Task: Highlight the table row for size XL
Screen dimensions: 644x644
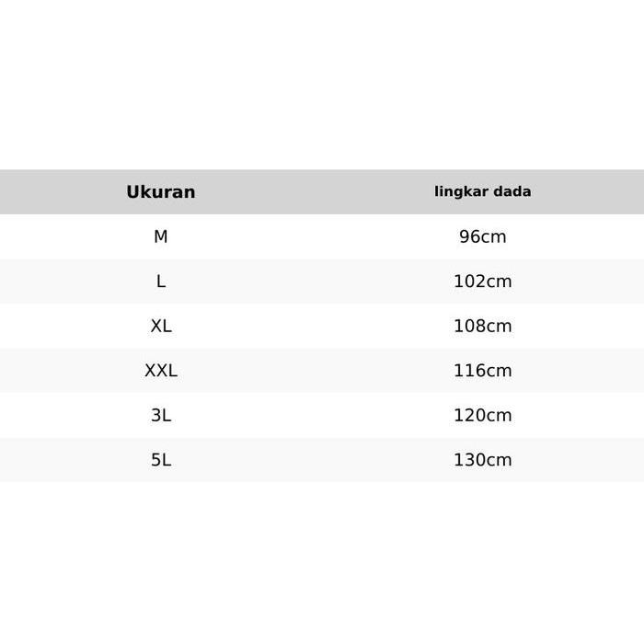Action: point(322,326)
